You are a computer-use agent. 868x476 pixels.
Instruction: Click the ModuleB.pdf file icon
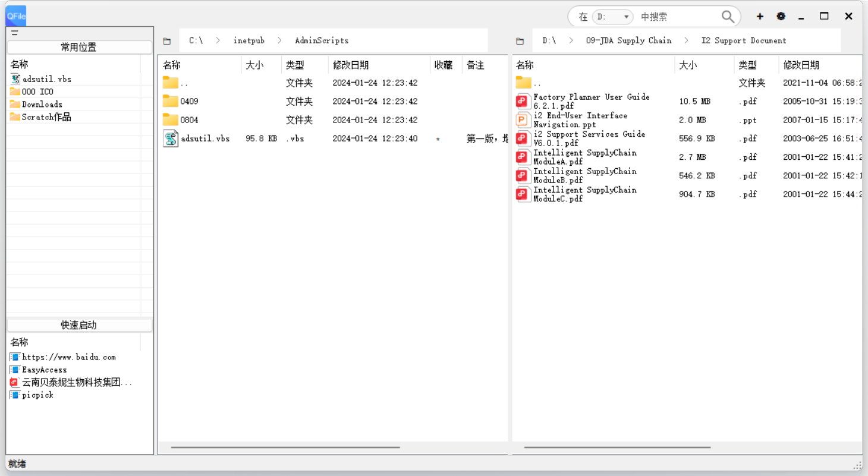[x=523, y=175]
